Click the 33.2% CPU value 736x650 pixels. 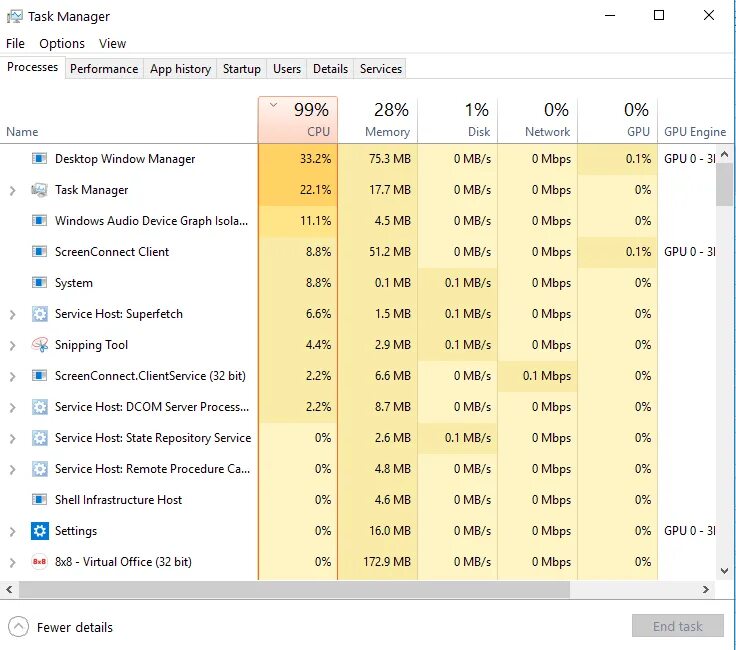pyautogui.click(x=315, y=159)
